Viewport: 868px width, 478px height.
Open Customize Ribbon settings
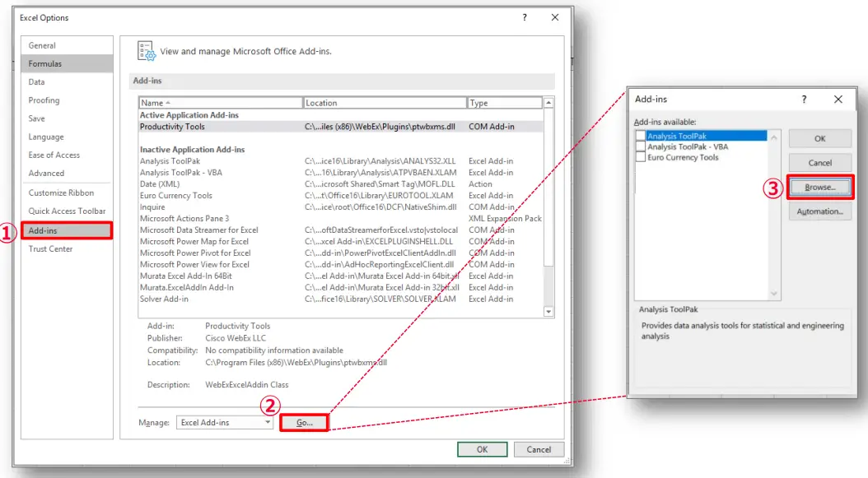[59, 192]
